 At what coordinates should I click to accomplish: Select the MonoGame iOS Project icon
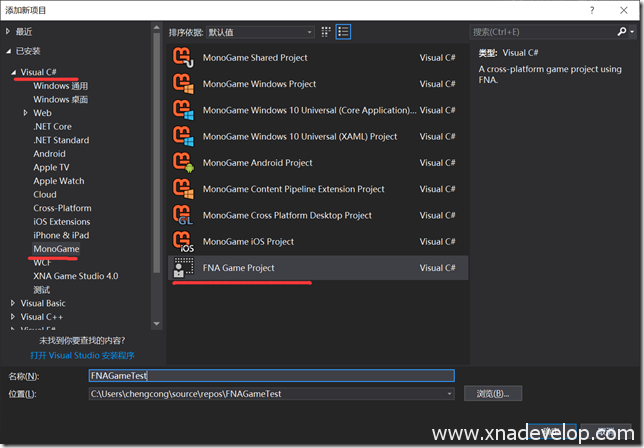(x=183, y=241)
